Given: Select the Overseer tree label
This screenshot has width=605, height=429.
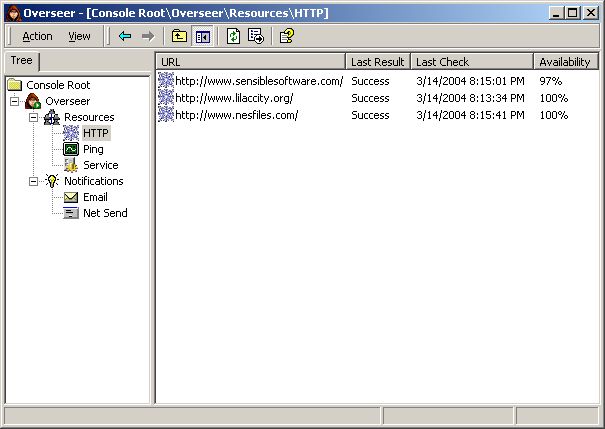Looking at the screenshot, I should pyautogui.click(x=68, y=101).
